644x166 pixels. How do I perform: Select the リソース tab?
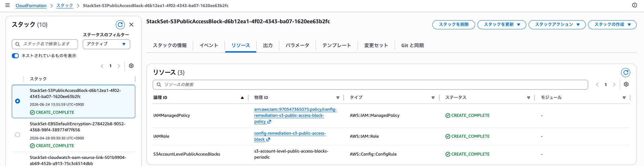241,45
